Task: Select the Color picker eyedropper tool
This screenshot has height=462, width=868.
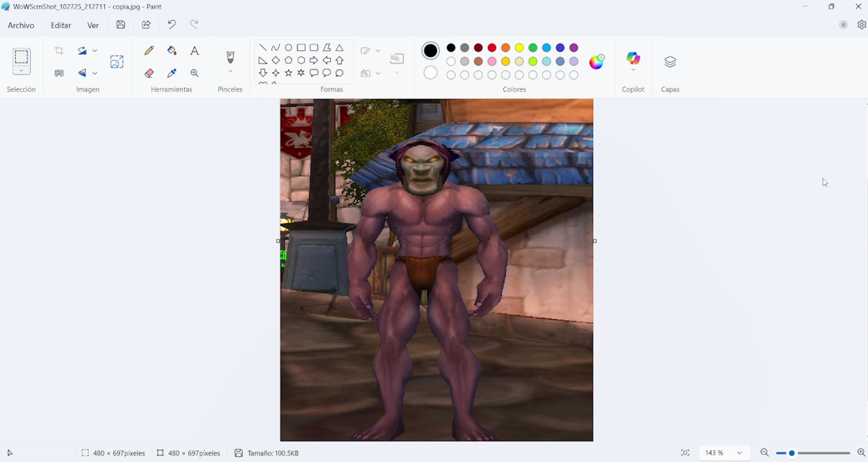Action: [172, 73]
